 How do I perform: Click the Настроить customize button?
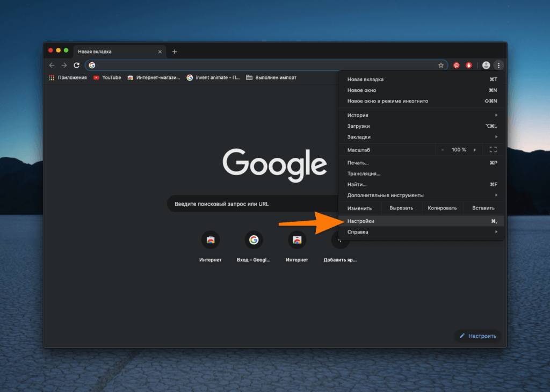pyautogui.click(x=477, y=336)
